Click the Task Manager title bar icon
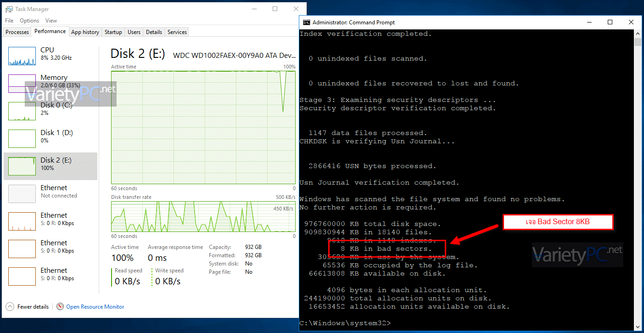 pyautogui.click(x=9, y=9)
